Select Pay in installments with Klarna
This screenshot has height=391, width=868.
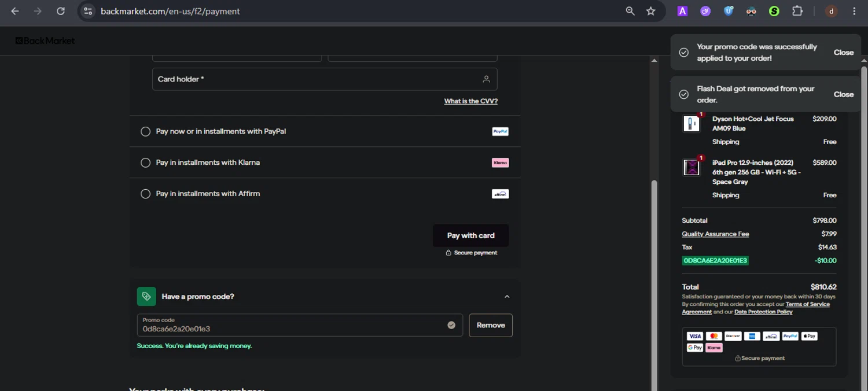point(145,163)
